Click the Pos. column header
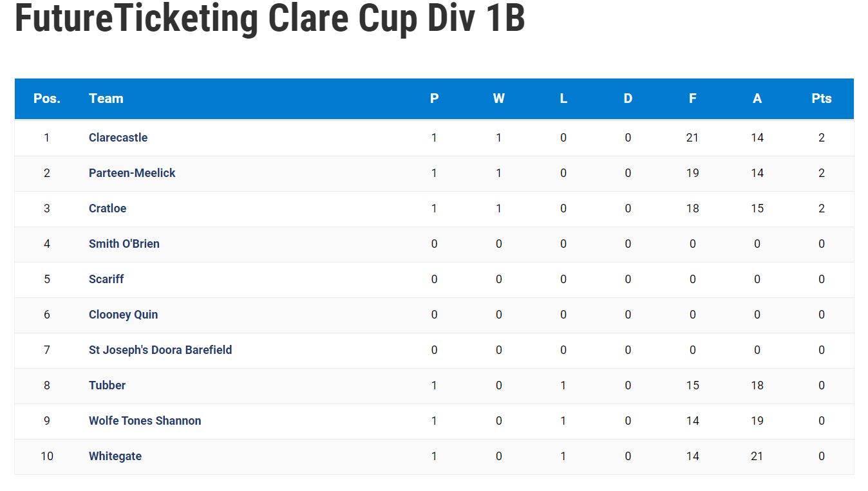This screenshot has width=868, height=491. pos(47,98)
